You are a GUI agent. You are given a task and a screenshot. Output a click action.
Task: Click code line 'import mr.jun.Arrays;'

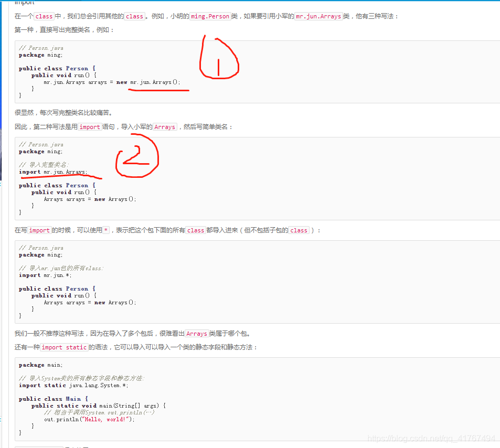(x=53, y=172)
